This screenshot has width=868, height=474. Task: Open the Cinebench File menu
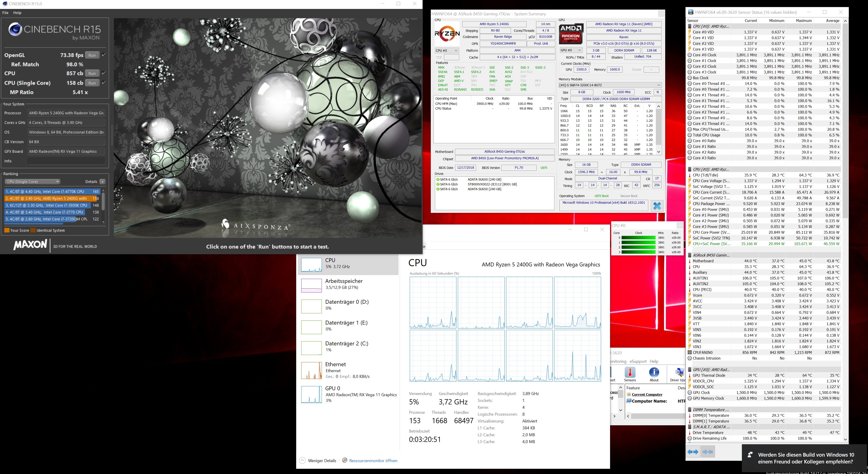coord(5,13)
